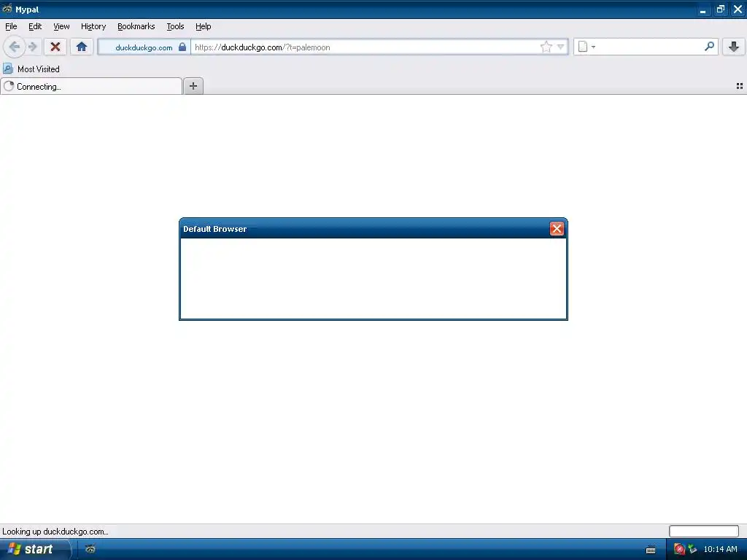Open the Downloads arrow button
This screenshot has width=747, height=560.
(733, 47)
